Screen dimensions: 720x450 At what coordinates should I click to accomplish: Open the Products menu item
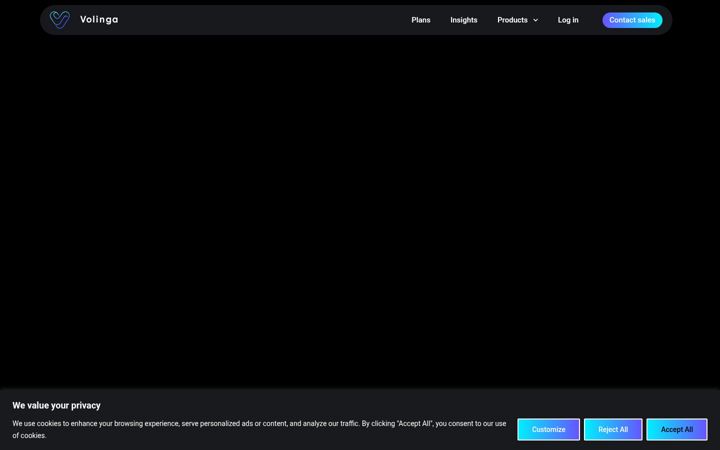click(x=512, y=20)
